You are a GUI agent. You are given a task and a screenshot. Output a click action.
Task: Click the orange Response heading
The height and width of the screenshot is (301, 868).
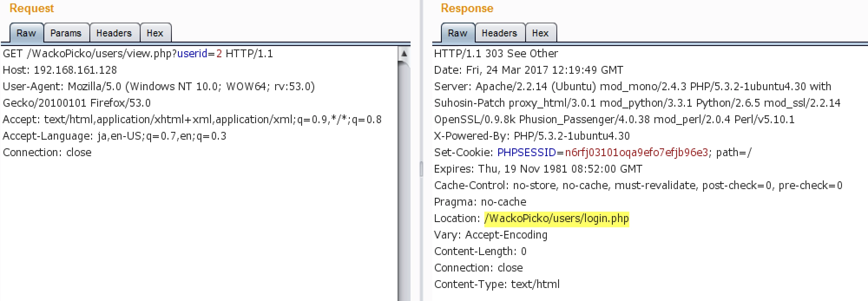point(467,8)
